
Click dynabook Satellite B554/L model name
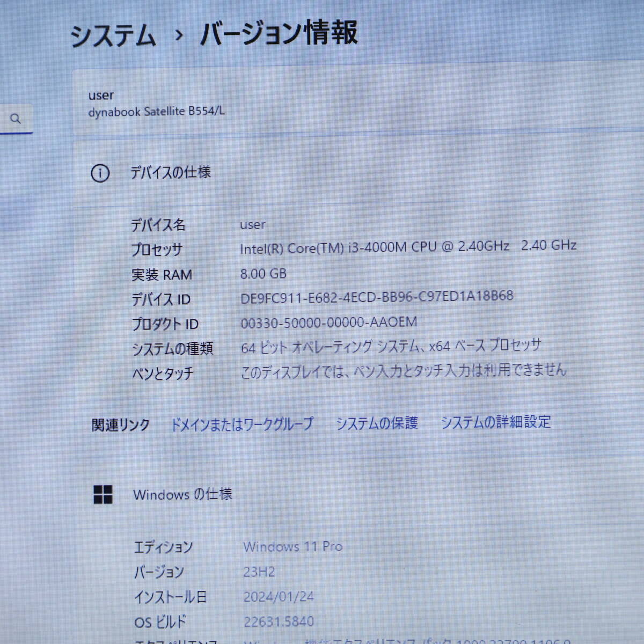[157, 112]
